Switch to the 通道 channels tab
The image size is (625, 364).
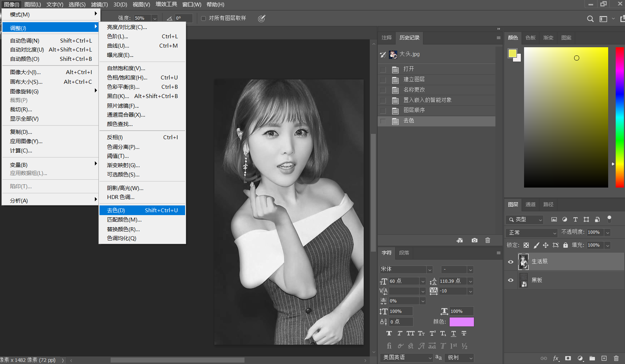pyautogui.click(x=530, y=204)
